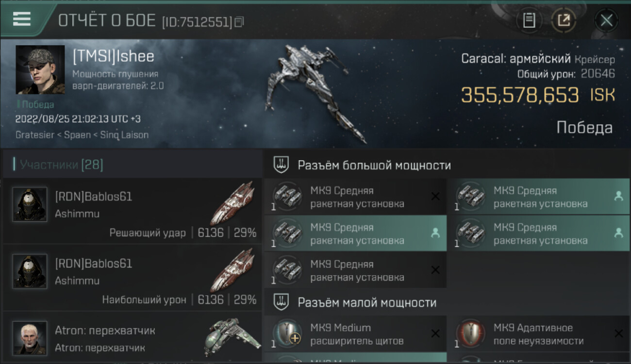The width and height of the screenshot is (631, 364).
Task: Click the MK9 Адаптивное поле неуязвимости module icon
Action: coord(470,334)
